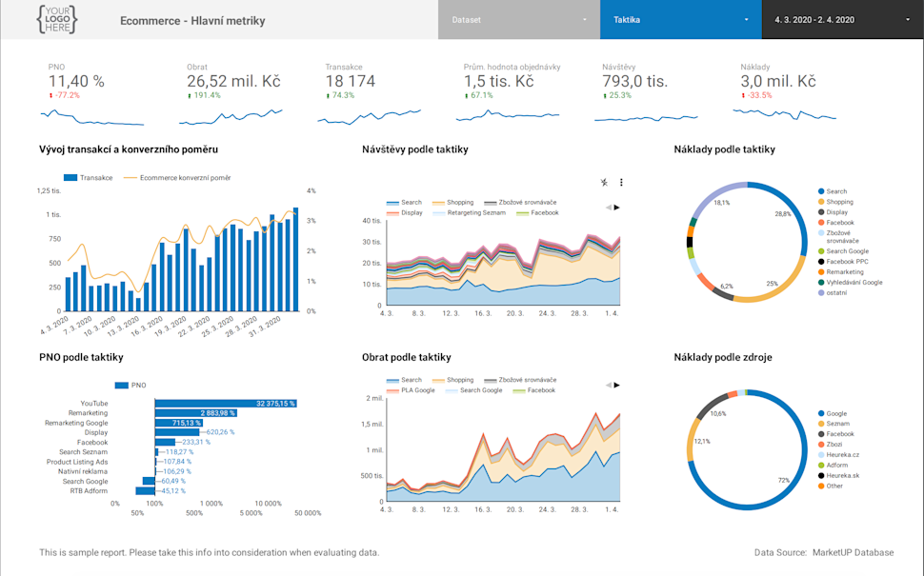Click the three-dot menu on Návštěvy podle taktiky chart
924x576 pixels.
coord(621,183)
